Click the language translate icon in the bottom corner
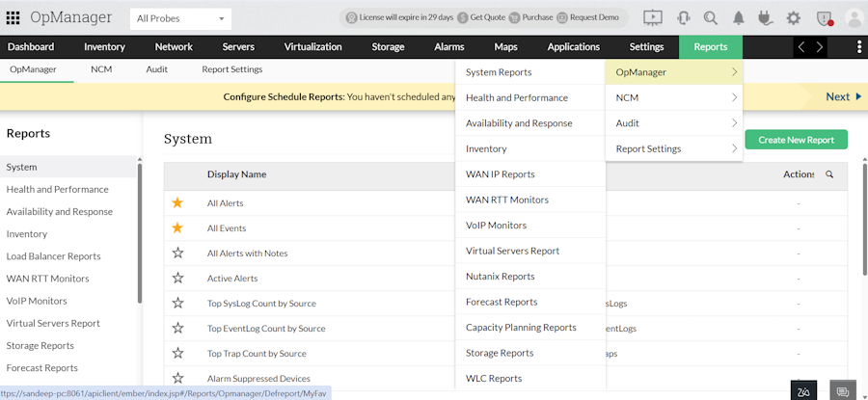Image resolution: width=868 pixels, height=400 pixels. point(803,391)
